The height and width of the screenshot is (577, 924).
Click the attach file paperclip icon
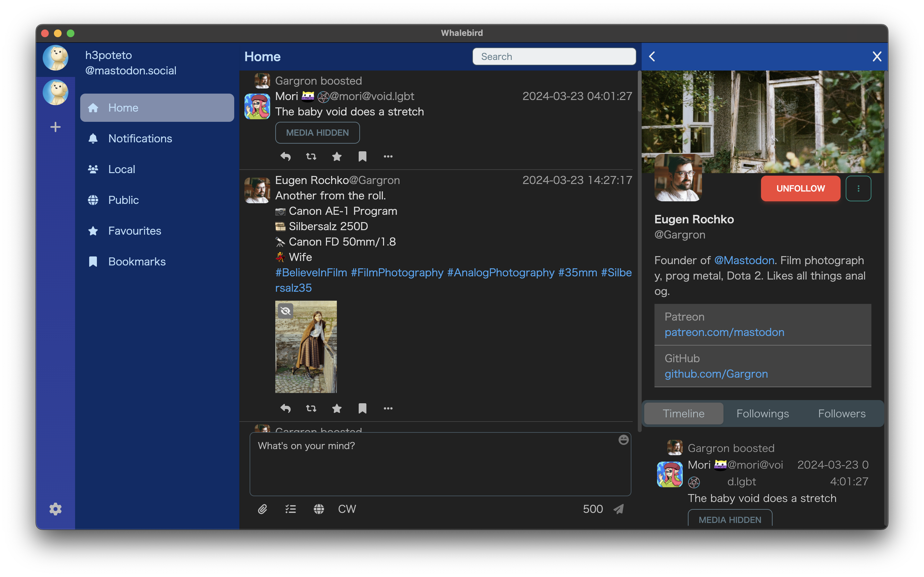point(262,509)
